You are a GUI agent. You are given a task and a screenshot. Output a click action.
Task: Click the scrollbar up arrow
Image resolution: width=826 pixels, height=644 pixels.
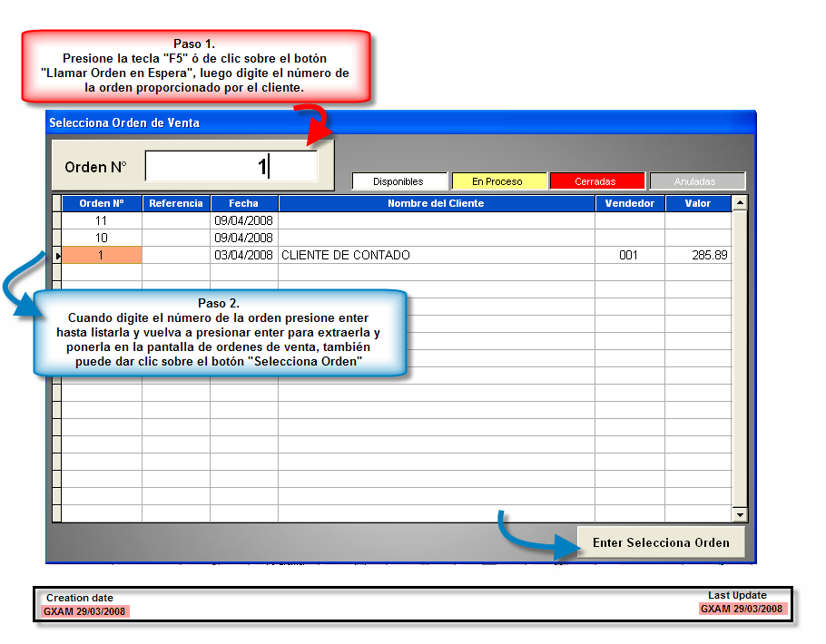(x=739, y=203)
